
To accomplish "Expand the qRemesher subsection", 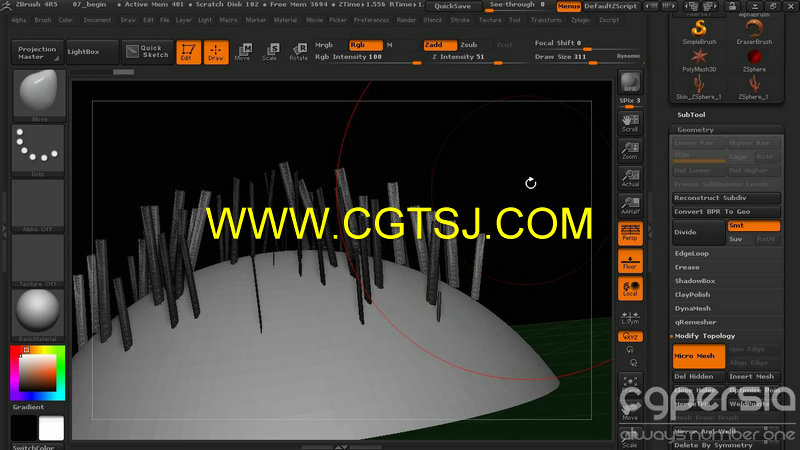I will click(695, 322).
